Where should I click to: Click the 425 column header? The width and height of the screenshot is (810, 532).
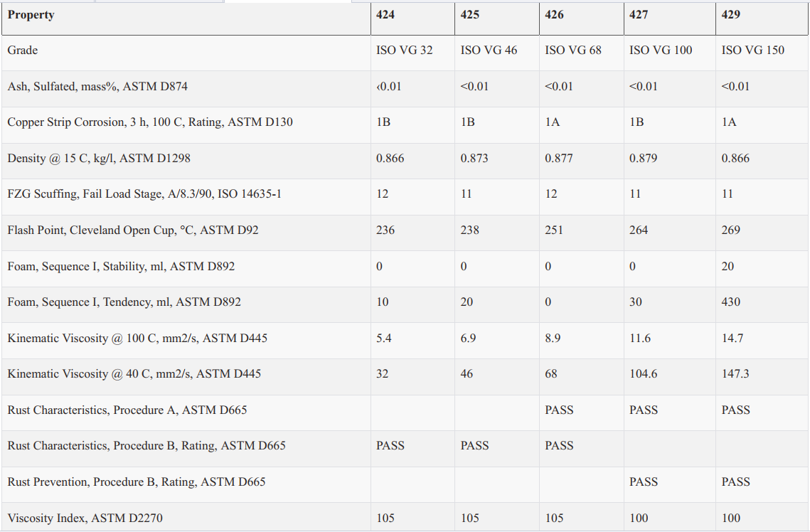469,15
